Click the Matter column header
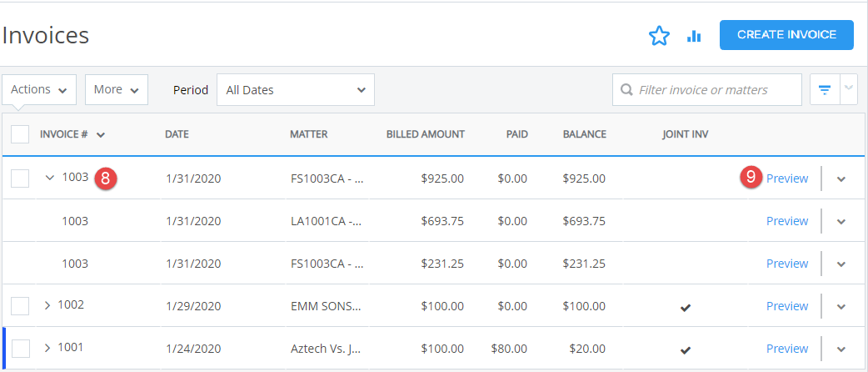 coord(309,134)
